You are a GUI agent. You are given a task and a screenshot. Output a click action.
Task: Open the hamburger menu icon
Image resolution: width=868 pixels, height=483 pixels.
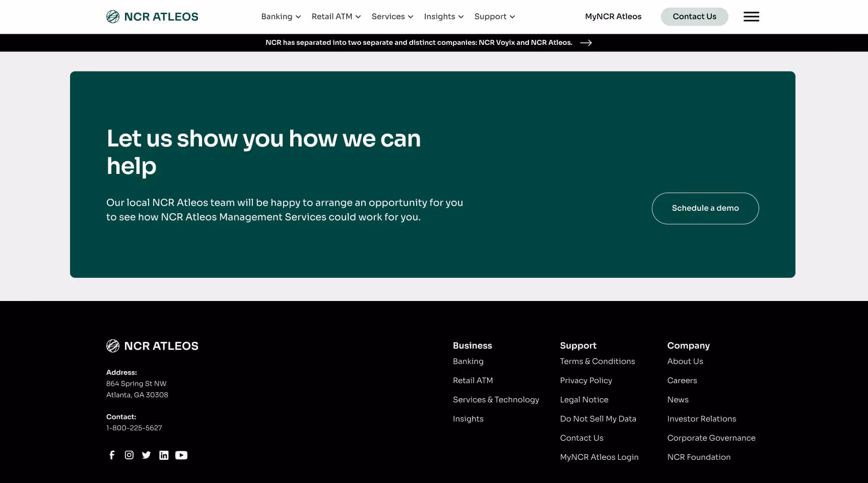pyautogui.click(x=751, y=17)
